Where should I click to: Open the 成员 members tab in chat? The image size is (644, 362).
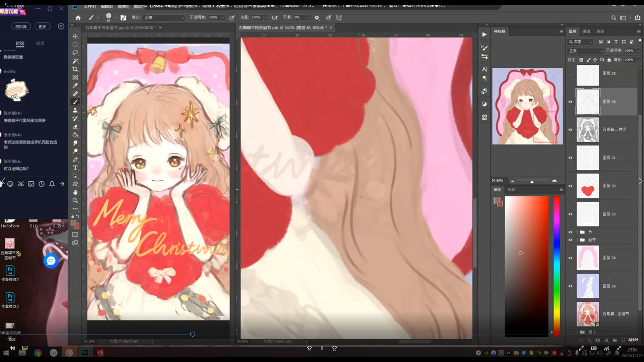pos(40,43)
